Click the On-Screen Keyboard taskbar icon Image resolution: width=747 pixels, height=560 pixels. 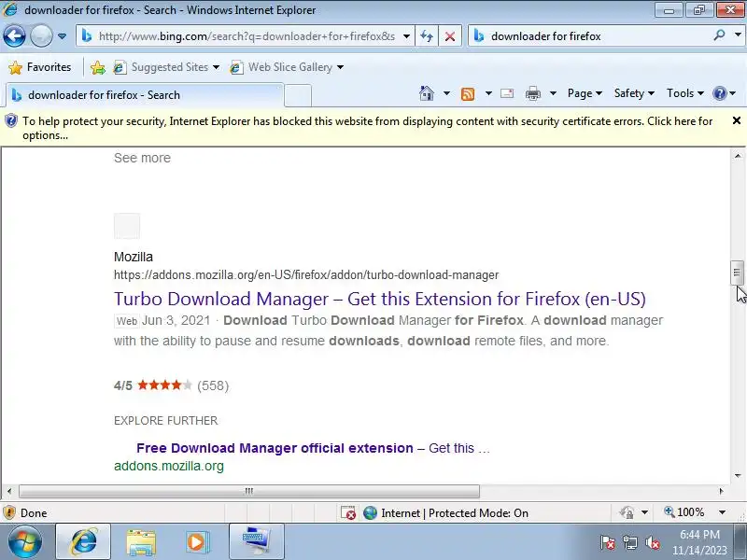tap(257, 541)
